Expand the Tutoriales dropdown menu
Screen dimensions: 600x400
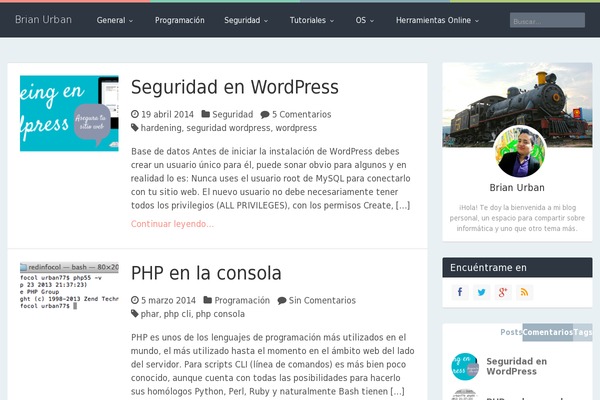tap(311, 20)
